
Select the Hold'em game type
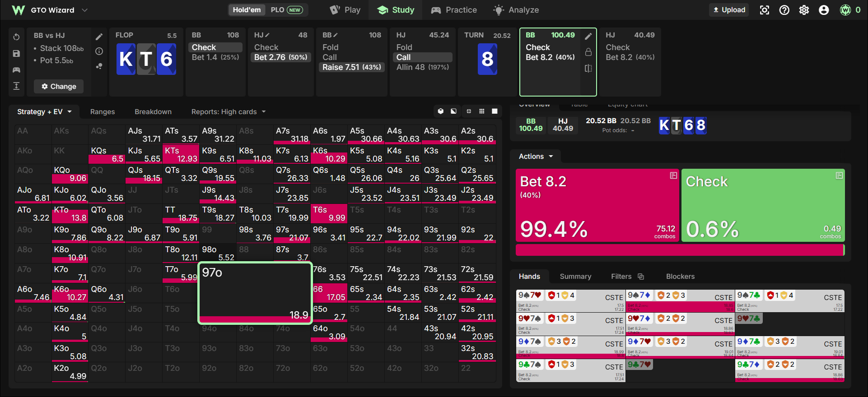point(247,10)
